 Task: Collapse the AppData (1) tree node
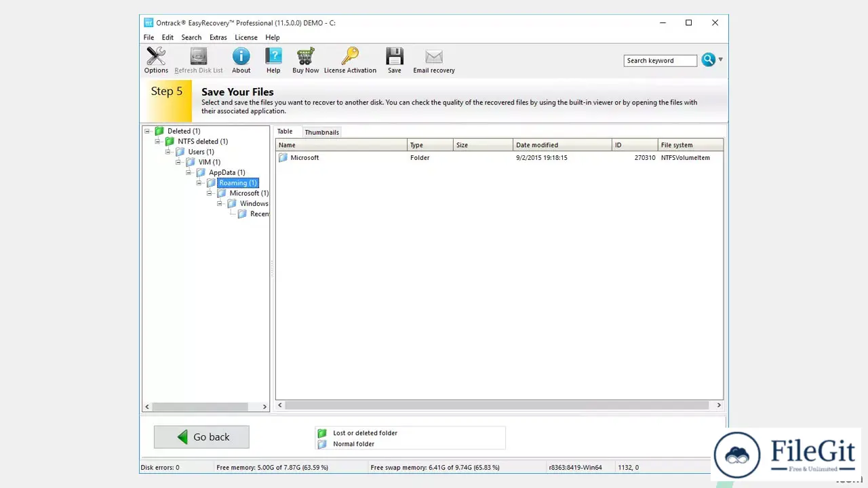coord(189,172)
